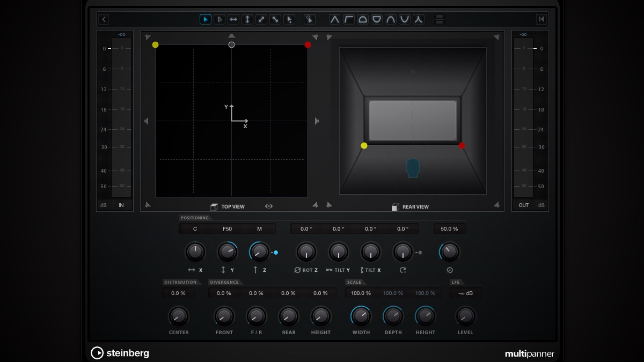This screenshot has height=362, width=644.
Task: Click the Top View label
Action: click(x=233, y=206)
